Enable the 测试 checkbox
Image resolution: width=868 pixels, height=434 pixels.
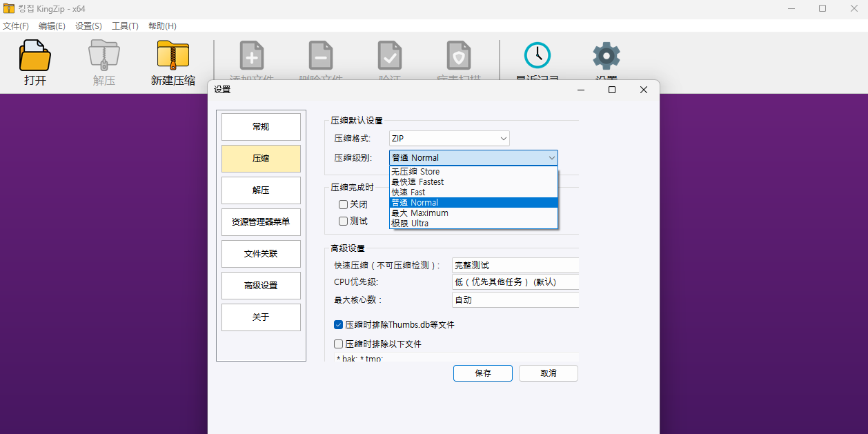click(343, 221)
